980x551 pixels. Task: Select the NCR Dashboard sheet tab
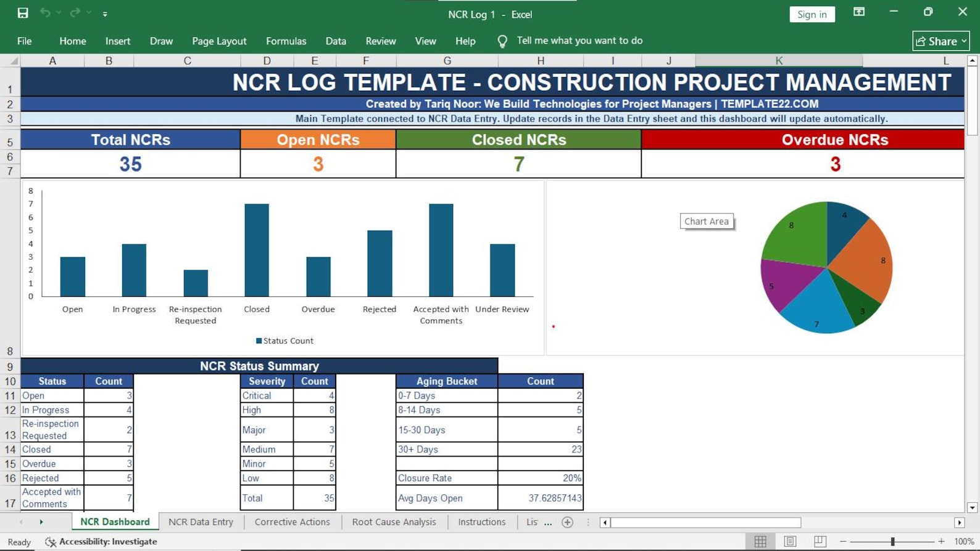pos(115,522)
